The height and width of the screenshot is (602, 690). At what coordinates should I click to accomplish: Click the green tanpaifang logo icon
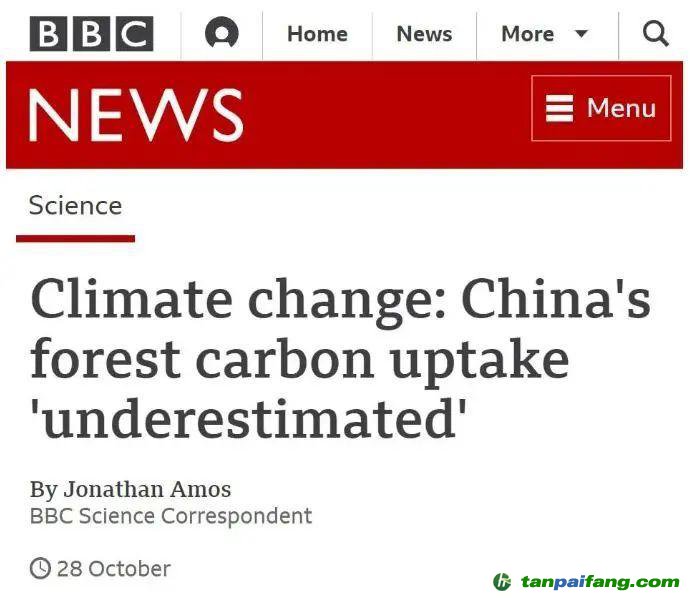pos(502,582)
